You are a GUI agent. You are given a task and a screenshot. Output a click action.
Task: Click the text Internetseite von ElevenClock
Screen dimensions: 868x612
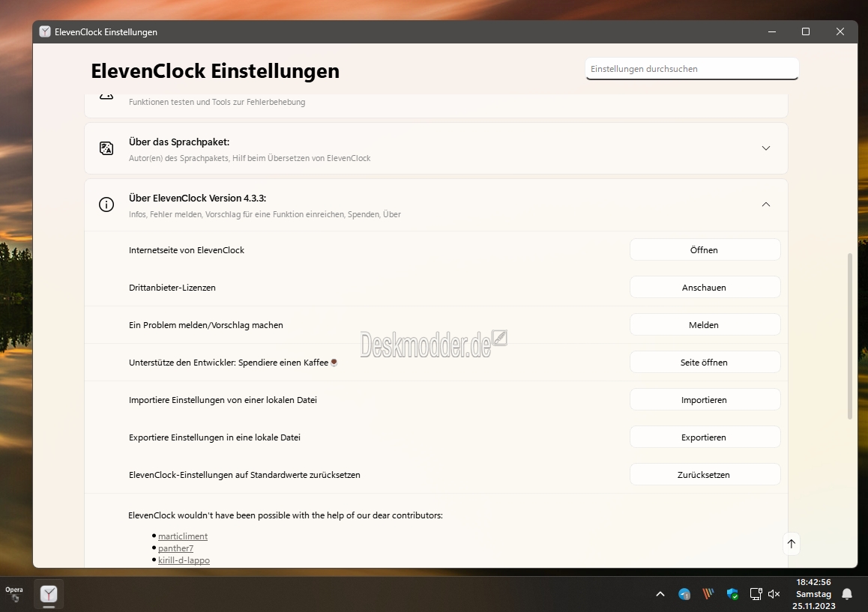click(187, 250)
